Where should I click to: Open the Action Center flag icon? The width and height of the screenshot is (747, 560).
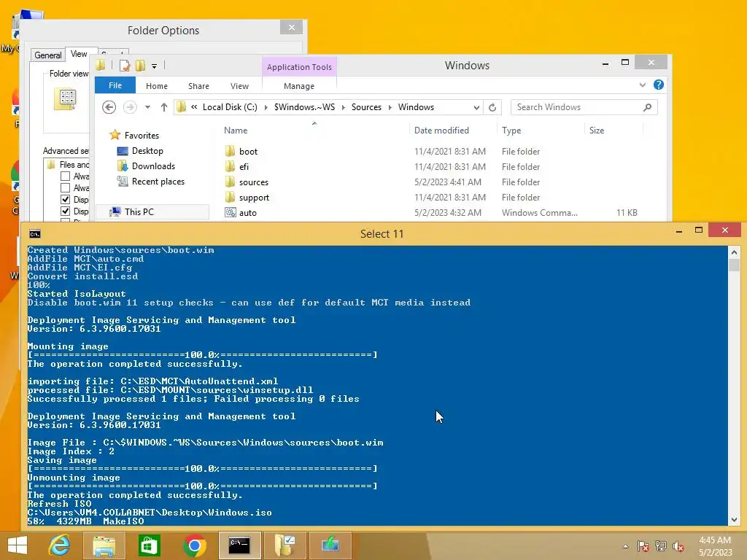tap(643, 546)
